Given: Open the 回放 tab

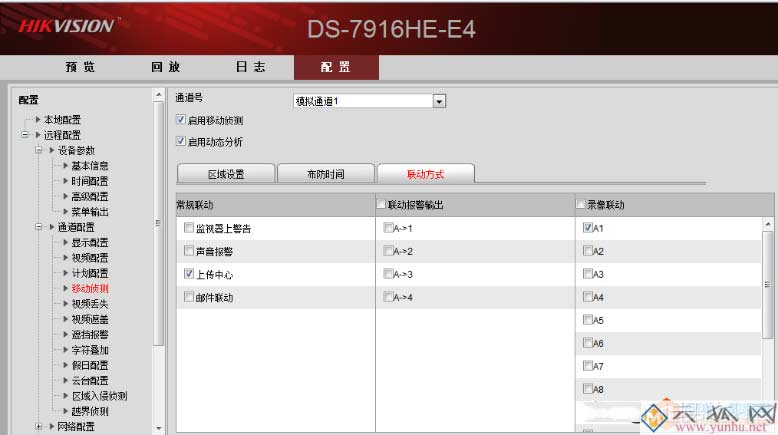Looking at the screenshot, I should 166,67.
